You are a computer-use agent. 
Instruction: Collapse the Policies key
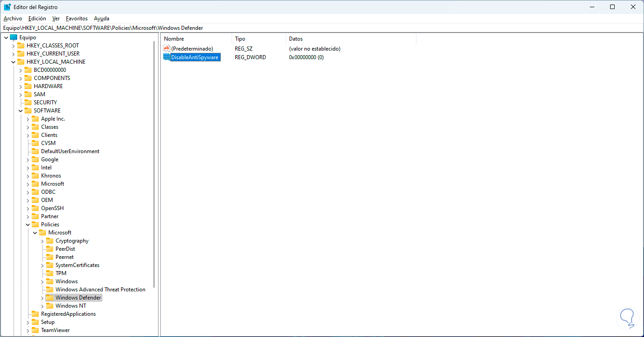point(28,225)
